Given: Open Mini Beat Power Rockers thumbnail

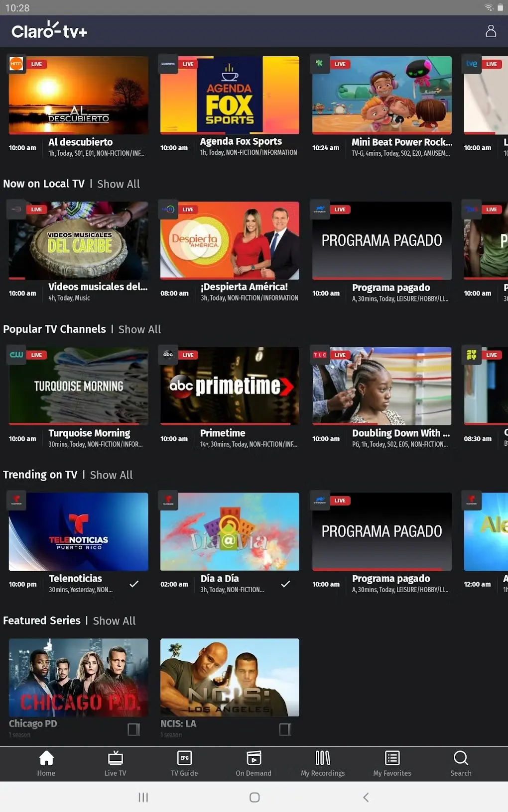Looking at the screenshot, I should point(382,95).
